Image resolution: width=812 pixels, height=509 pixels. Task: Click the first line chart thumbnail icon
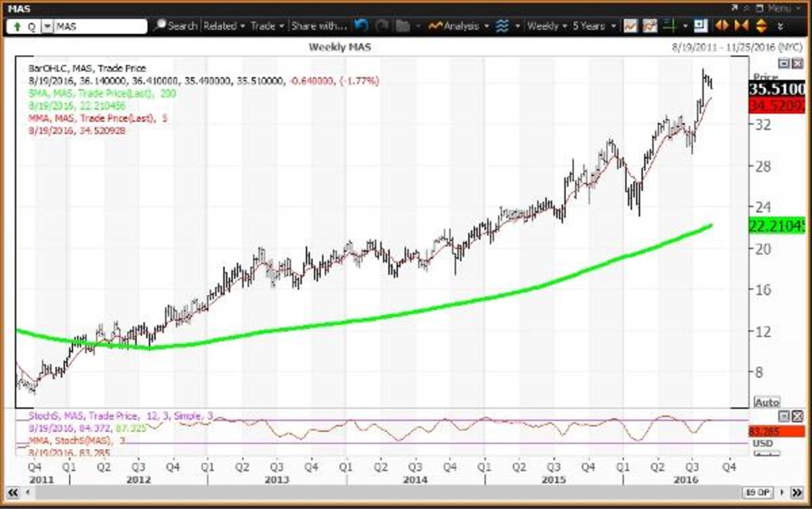[x=631, y=26]
